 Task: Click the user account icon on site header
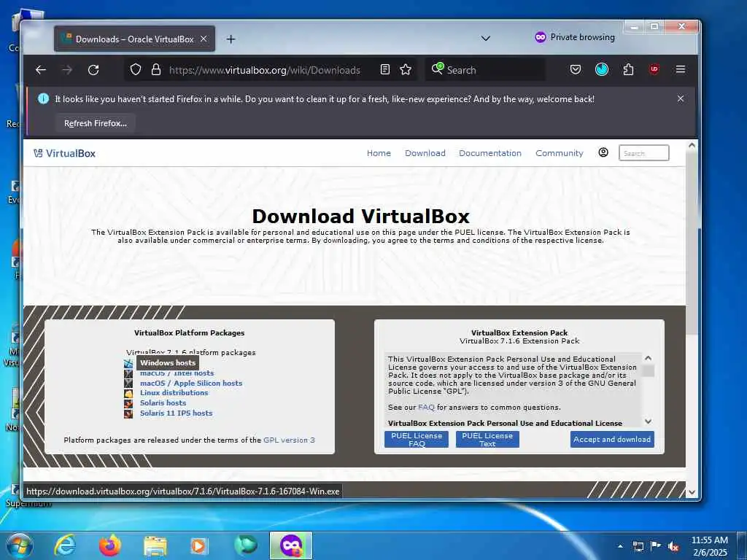[603, 152]
